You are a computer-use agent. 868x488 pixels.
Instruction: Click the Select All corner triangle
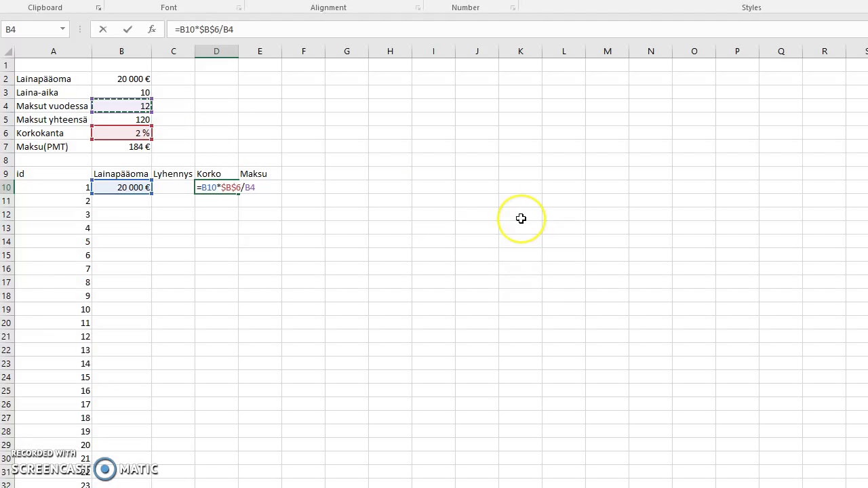7,52
